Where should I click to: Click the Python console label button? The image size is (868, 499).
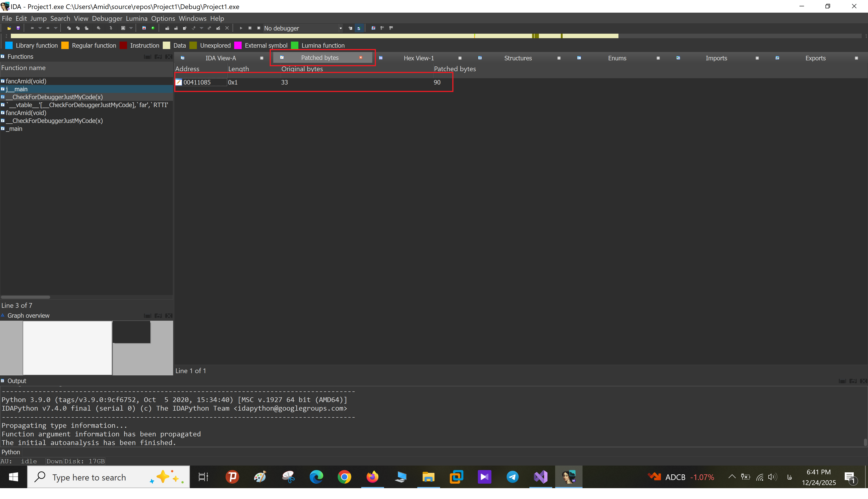tap(11, 452)
